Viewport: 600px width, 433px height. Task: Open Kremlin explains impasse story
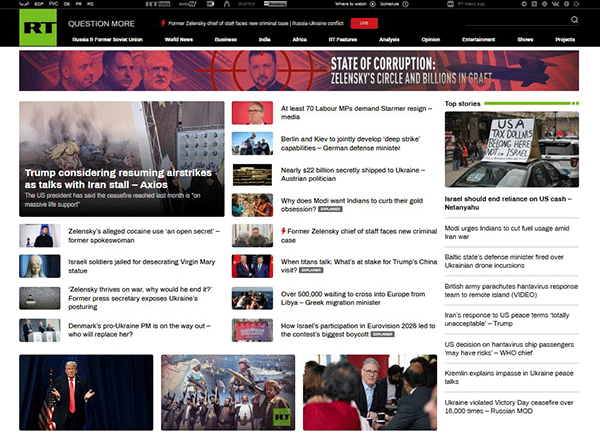point(509,377)
